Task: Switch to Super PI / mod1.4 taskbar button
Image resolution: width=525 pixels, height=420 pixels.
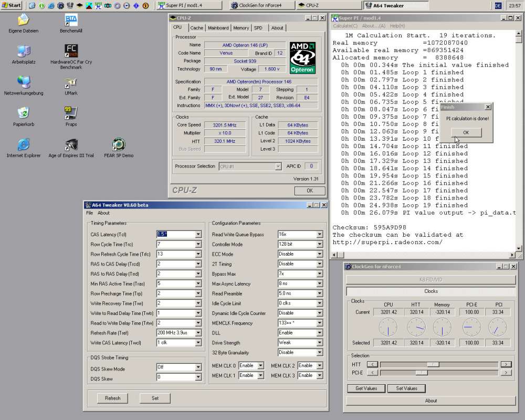Action: tap(189, 5)
